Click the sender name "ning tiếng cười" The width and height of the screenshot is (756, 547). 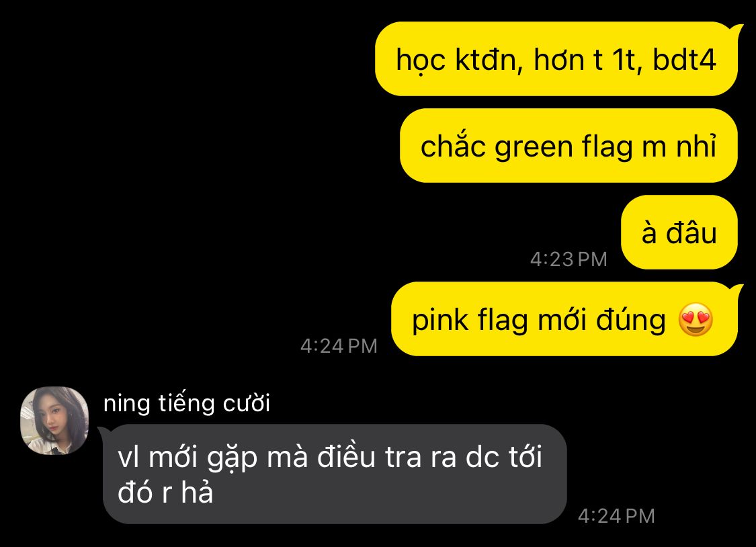point(187,403)
